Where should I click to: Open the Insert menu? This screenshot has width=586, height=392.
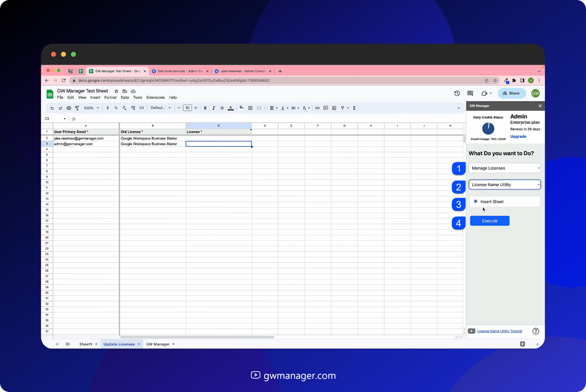(x=95, y=97)
